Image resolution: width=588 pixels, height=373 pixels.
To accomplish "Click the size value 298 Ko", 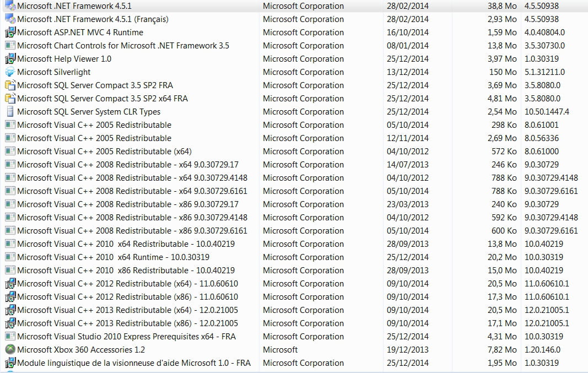I will pos(504,125).
